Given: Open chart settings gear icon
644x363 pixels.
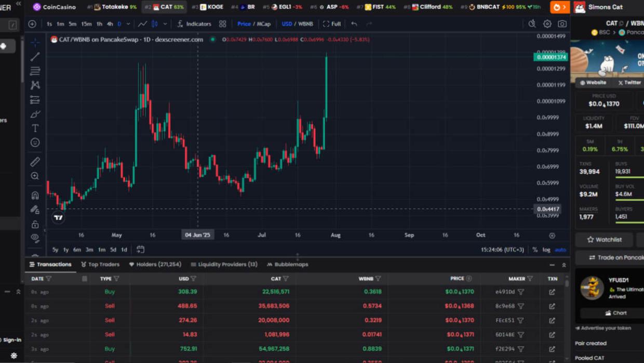Looking at the screenshot, I should click(547, 24).
